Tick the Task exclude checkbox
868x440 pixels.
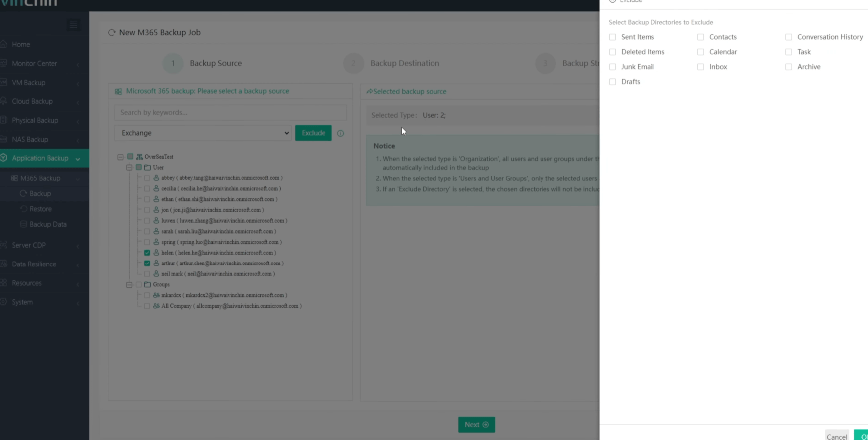[788, 52]
